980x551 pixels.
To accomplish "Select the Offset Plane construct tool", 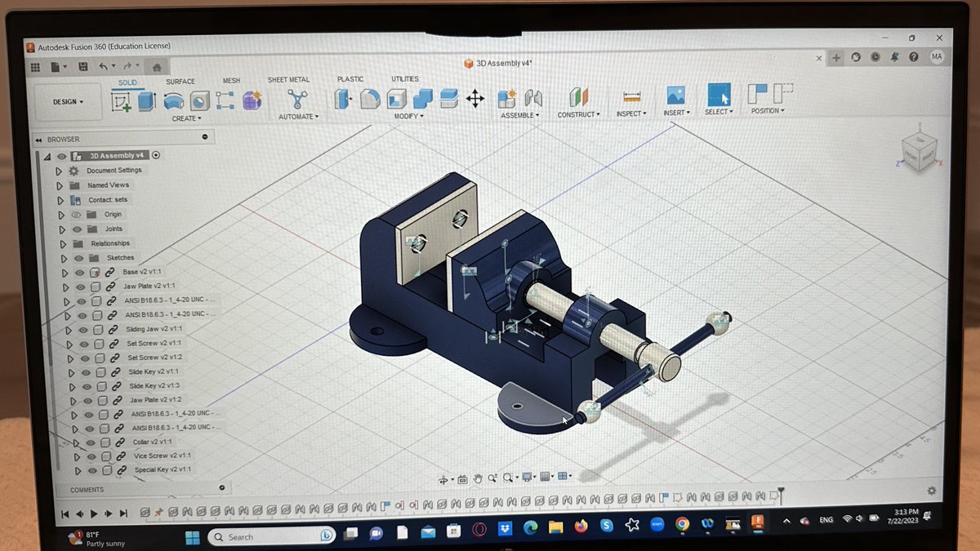I will [579, 98].
